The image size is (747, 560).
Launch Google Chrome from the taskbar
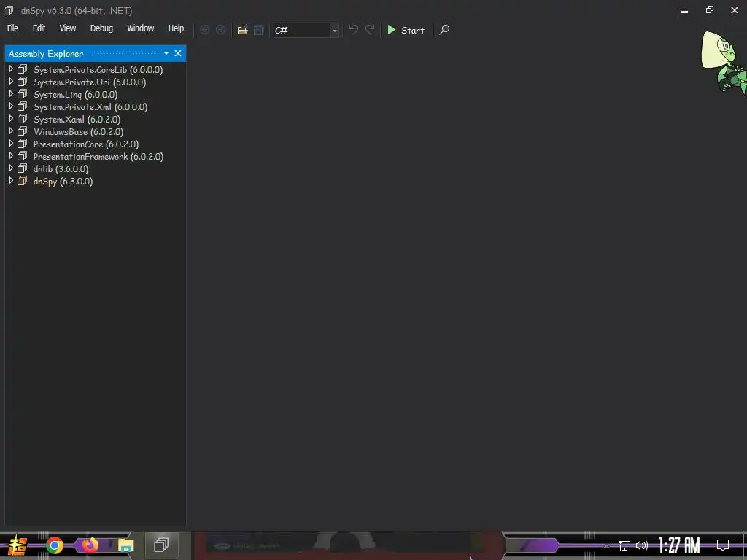[55, 545]
